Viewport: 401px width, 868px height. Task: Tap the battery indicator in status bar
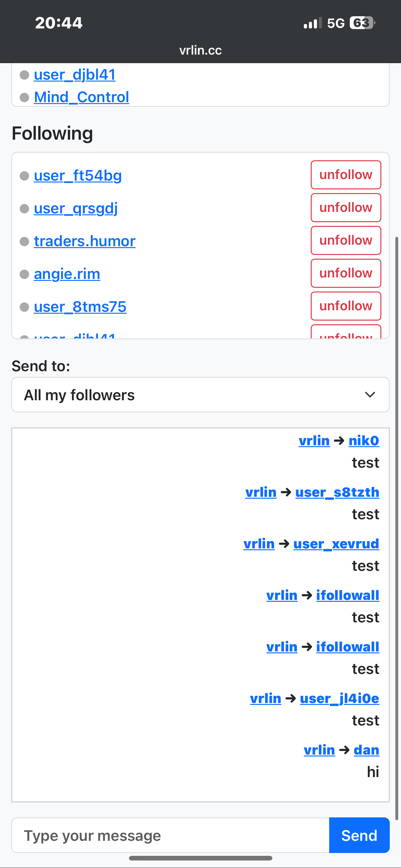pyautogui.click(x=362, y=23)
